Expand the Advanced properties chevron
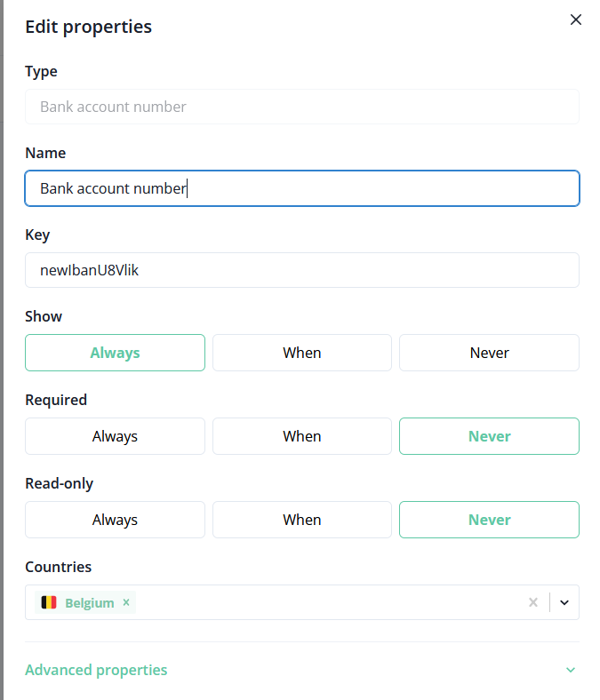The image size is (600, 700). point(570,670)
